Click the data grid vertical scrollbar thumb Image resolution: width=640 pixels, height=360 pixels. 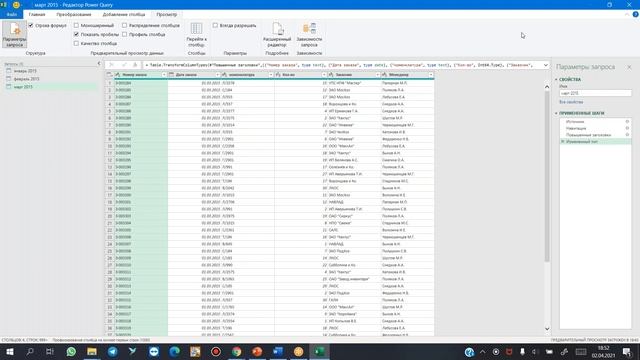[x=547, y=176]
